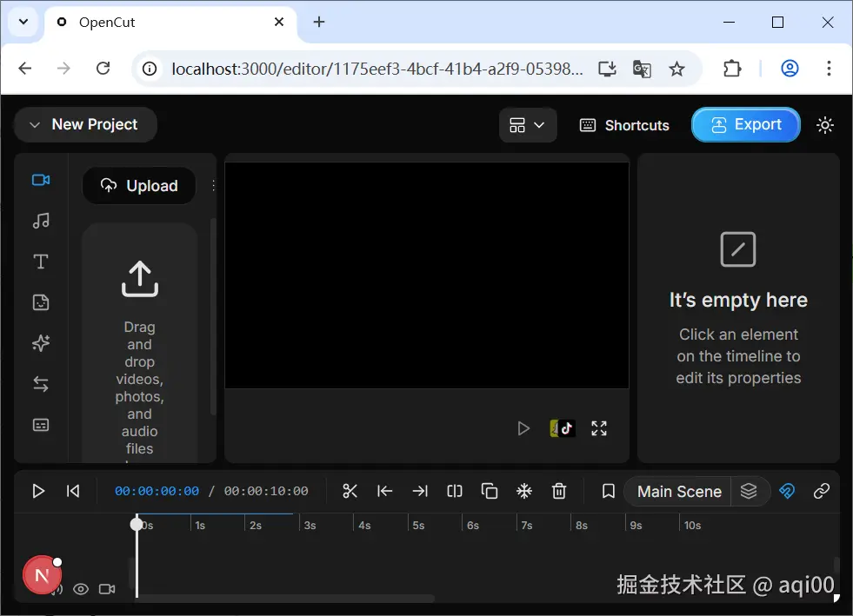Delete selected element using the trash icon

pos(559,491)
